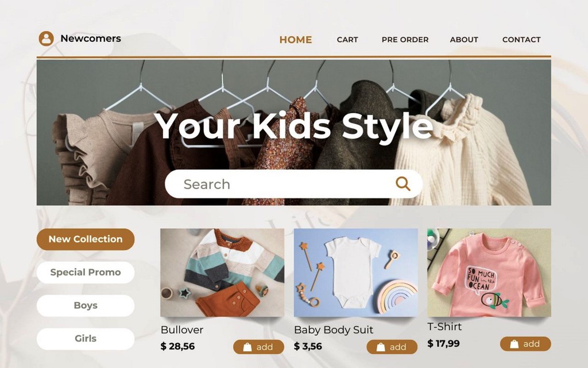Open the Bullover product image

[222, 273]
